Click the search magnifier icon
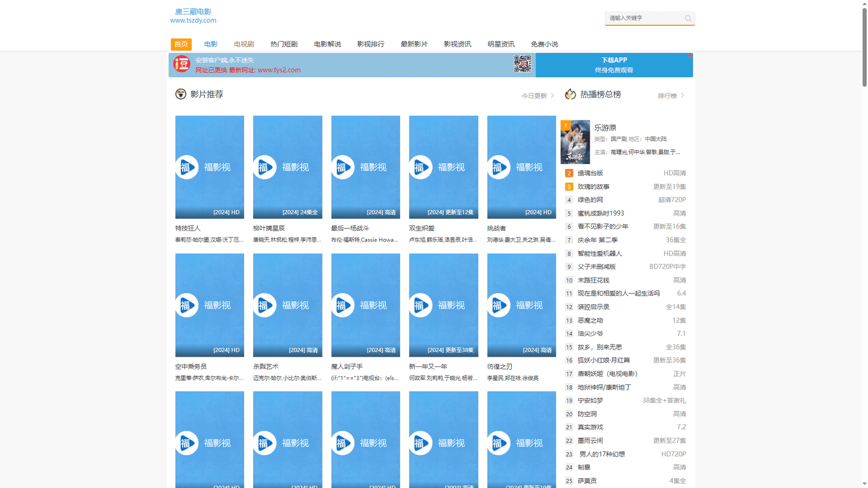This screenshot has height=488, width=868. [x=688, y=18]
